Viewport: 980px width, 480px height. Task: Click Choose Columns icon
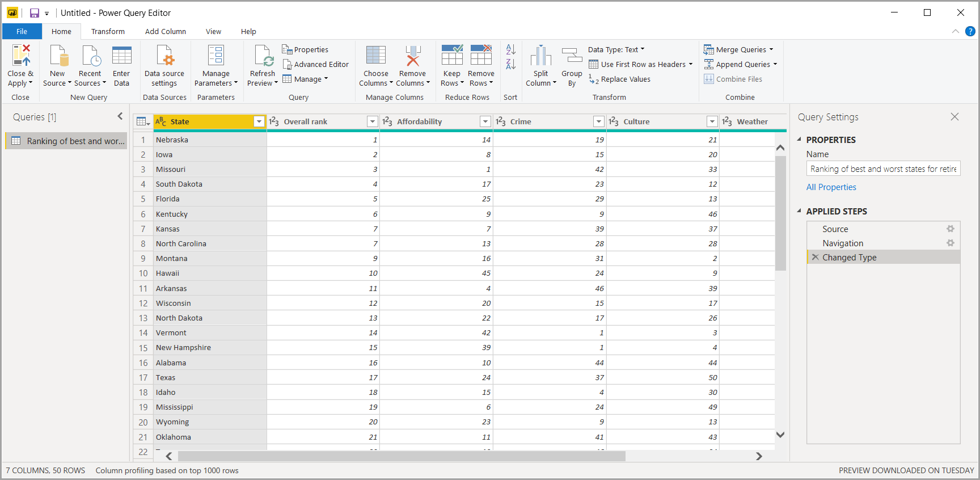click(x=376, y=56)
